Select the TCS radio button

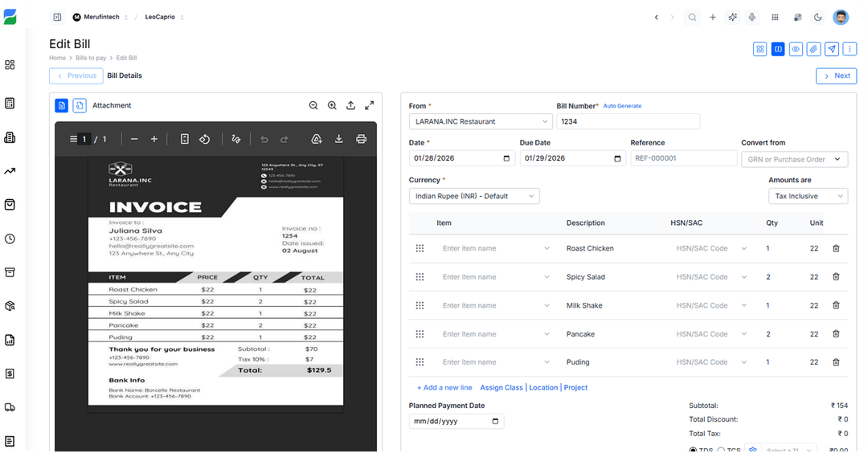tap(721, 451)
